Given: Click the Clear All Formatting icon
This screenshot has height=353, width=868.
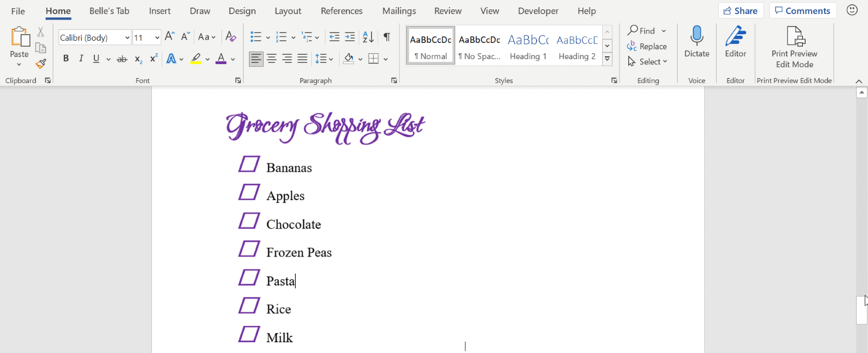Looking at the screenshot, I should tap(231, 37).
